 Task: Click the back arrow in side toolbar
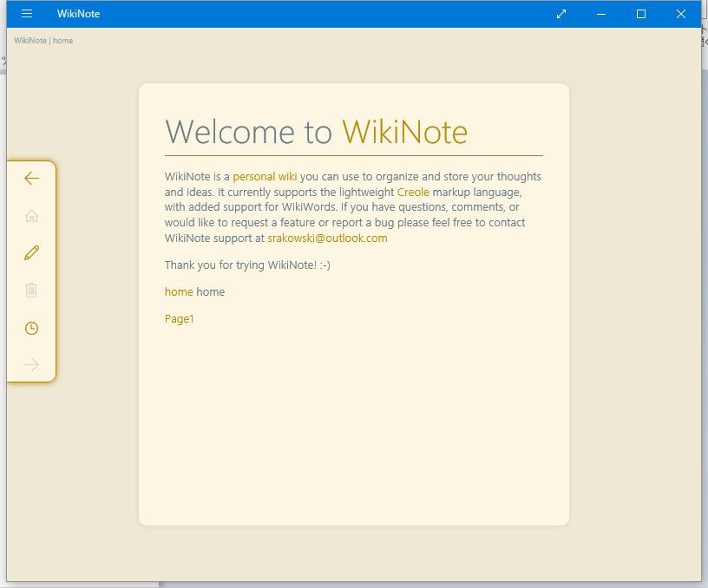pos(32,179)
